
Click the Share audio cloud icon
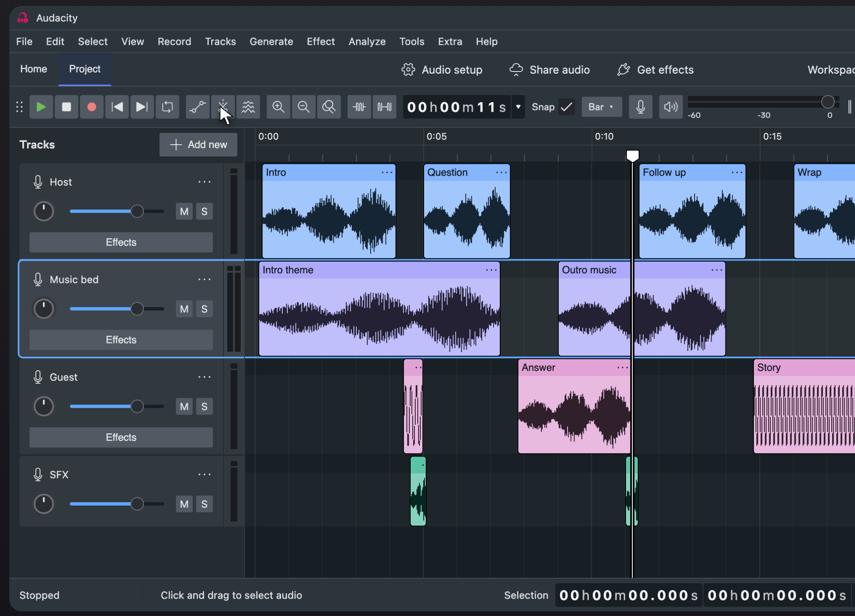[516, 70]
